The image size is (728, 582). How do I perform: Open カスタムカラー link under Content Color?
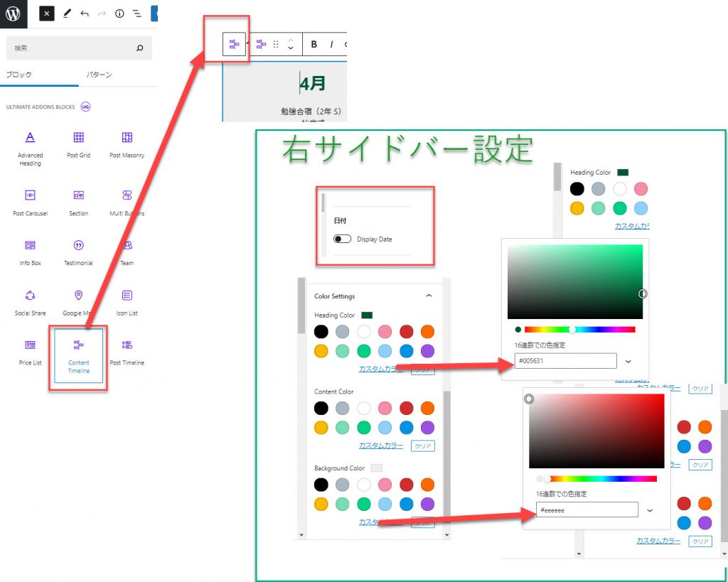pos(381,446)
